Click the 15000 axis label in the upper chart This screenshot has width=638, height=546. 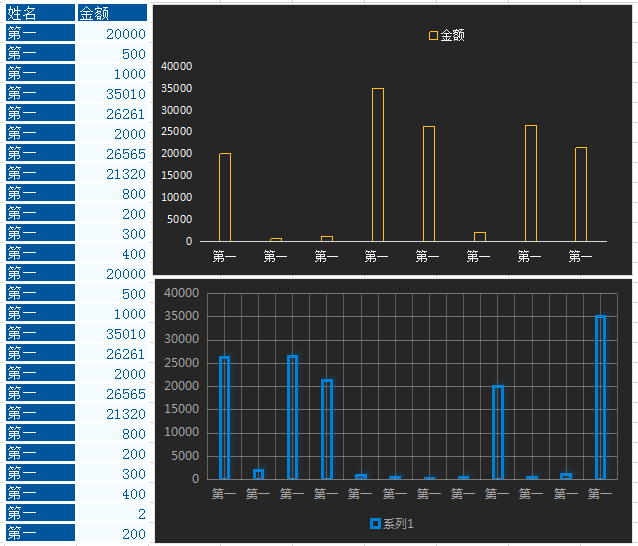[x=177, y=175]
